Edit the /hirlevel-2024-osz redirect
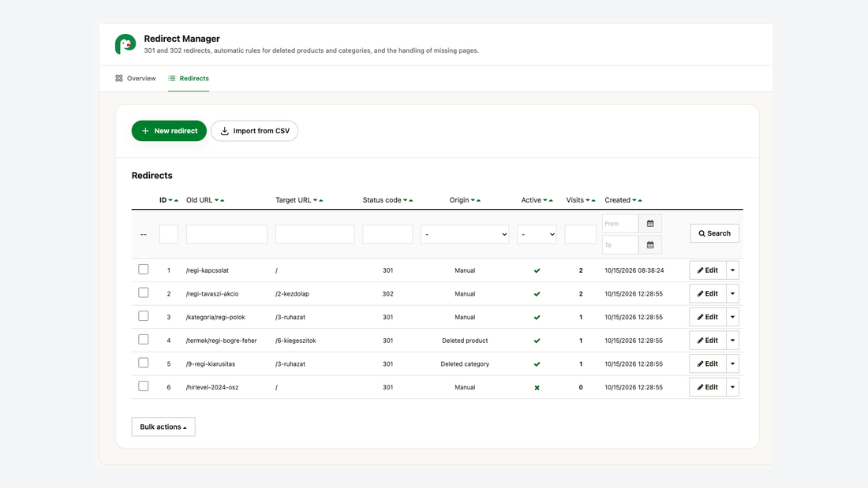This screenshot has width=868, height=488. (x=708, y=387)
